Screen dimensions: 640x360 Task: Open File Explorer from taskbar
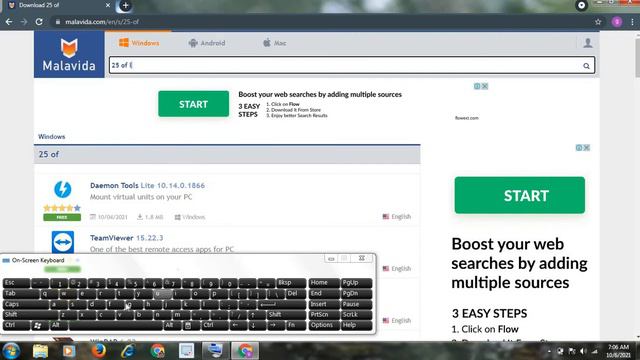40,351
